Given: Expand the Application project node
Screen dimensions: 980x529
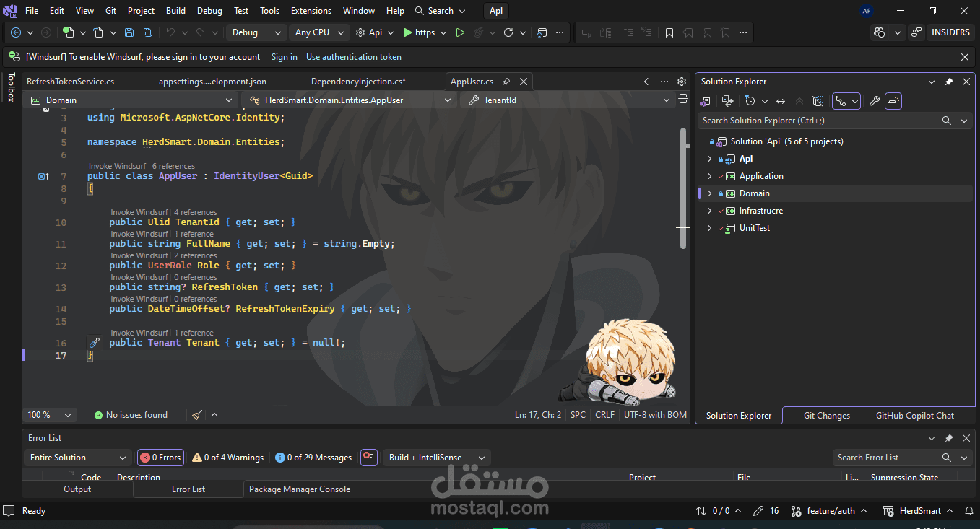Looking at the screenshot, I should tap(709, 176).
